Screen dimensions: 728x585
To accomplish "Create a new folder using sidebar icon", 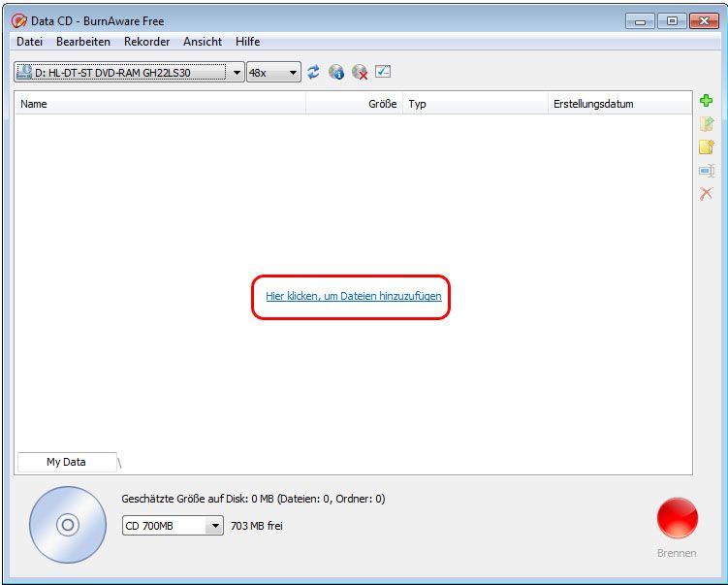I will [707, 147].
